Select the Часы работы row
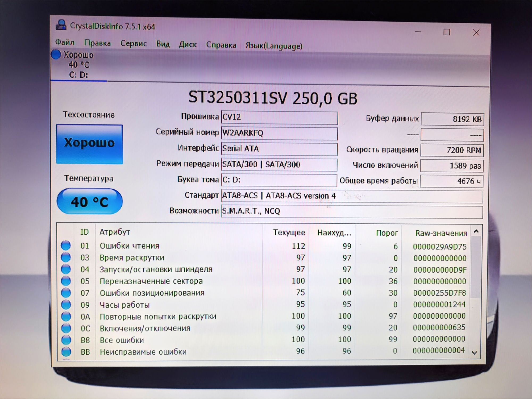 click(x=264, y=305)
